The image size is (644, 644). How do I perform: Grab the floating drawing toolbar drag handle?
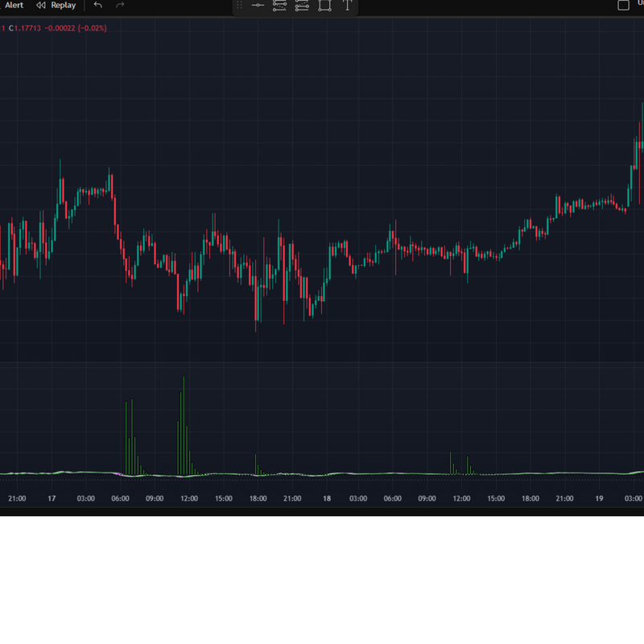pyautogui.click(x=239, y=6)
